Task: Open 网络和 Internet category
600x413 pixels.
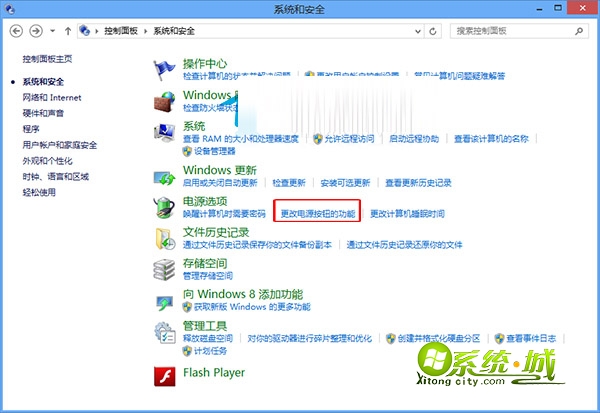Action: pyautogui.click(x=52, y=98)
